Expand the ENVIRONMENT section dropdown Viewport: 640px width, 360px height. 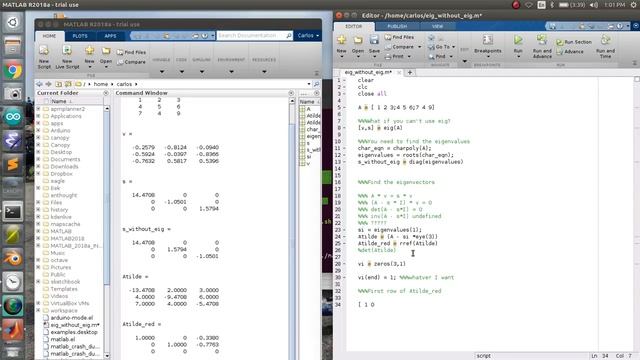pos(231,72)
